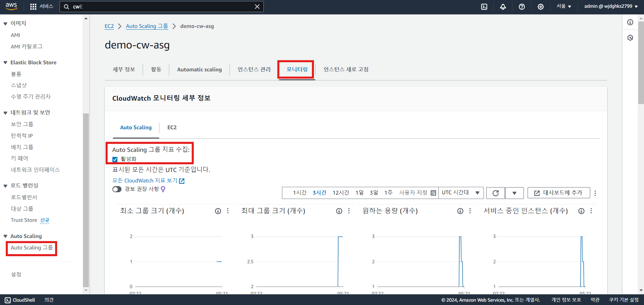
Task: Open the notifications bell icon
Action: click(x=503, y=6)
